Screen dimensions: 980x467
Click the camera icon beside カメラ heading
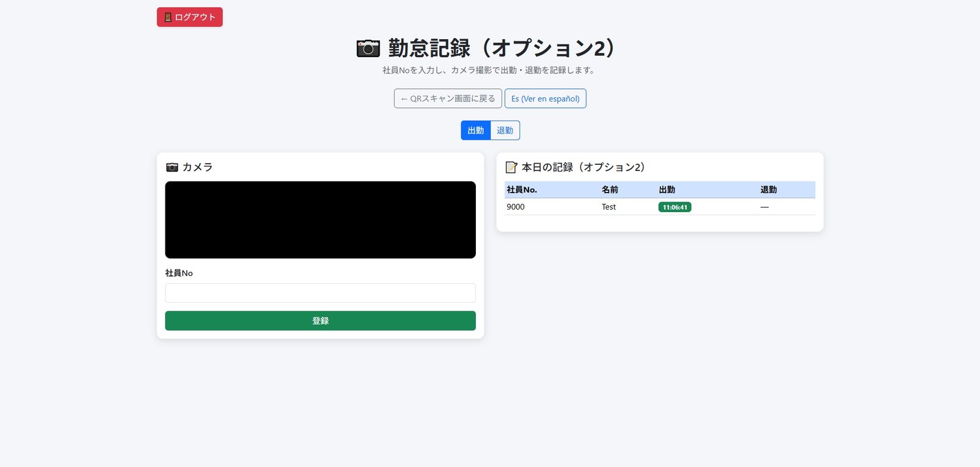[172, 167]
